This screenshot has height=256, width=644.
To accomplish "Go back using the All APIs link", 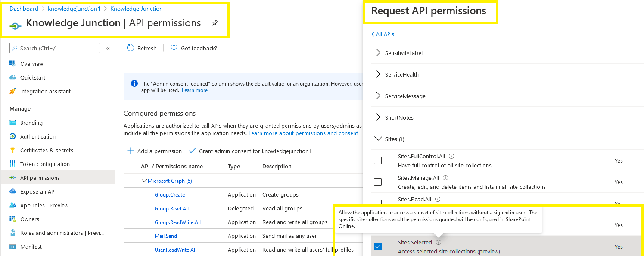I will coord(383,34).
